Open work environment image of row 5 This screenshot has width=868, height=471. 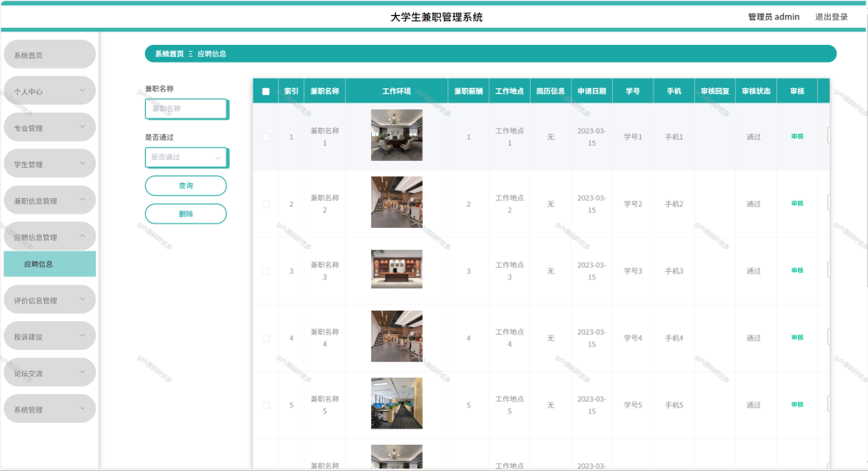(x=397, y=403)
